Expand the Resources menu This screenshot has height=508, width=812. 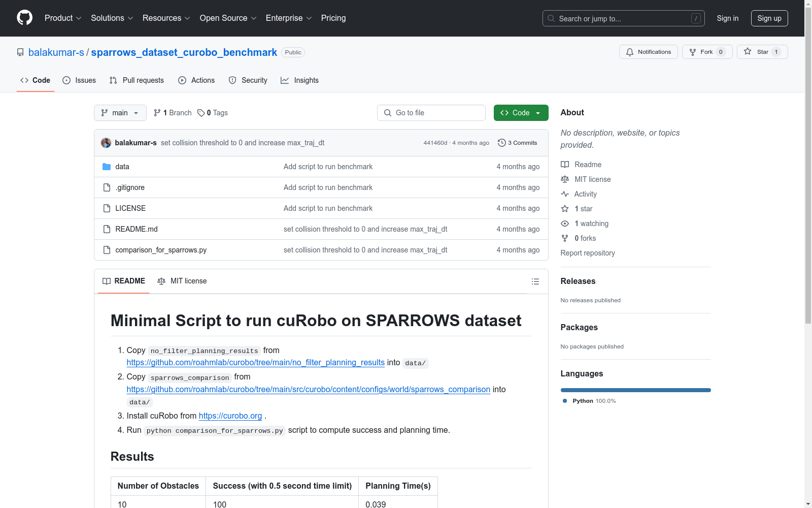coord(166,18)
